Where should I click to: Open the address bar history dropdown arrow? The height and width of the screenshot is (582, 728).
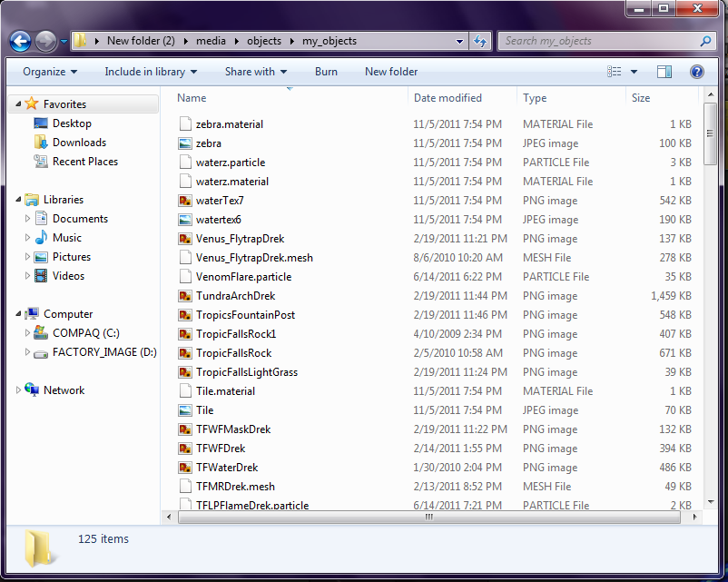point(459,42)
